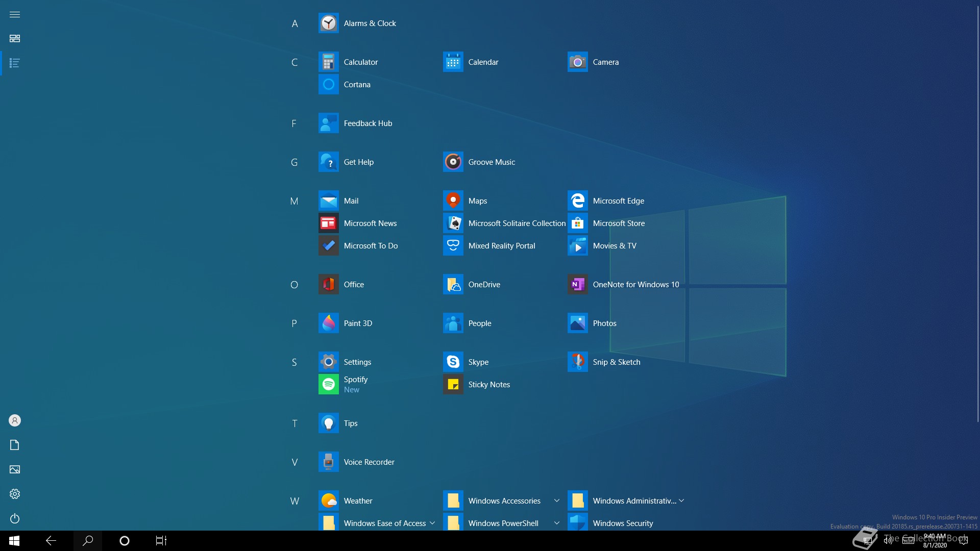Open the user account button
980x551 pixels.
coord(15,420)
